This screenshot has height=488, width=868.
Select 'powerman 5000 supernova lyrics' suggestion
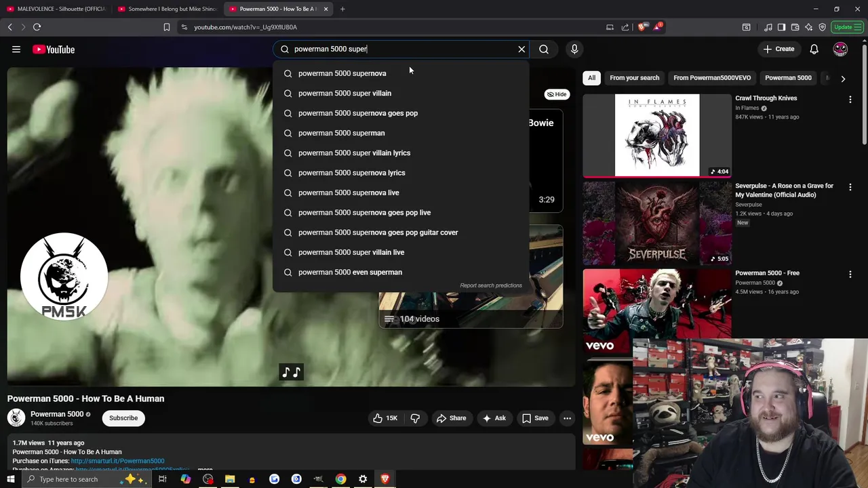pyautogui.click(x=400, y=173)
